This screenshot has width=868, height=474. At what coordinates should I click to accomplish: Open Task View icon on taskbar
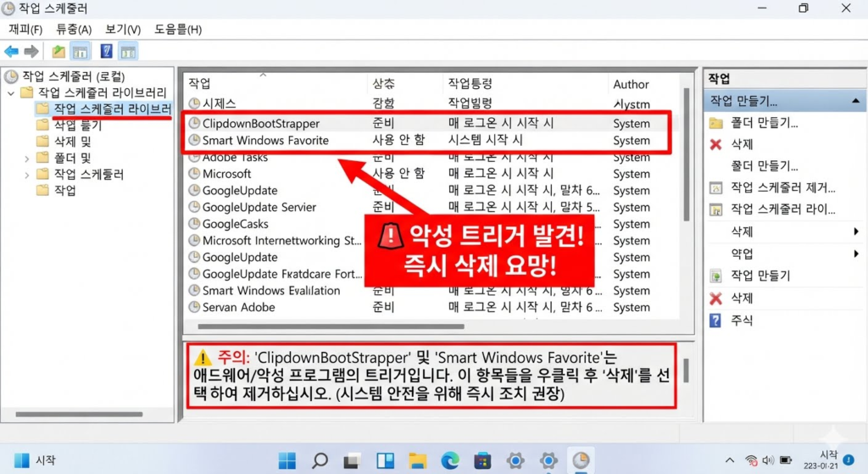[352, 460]
